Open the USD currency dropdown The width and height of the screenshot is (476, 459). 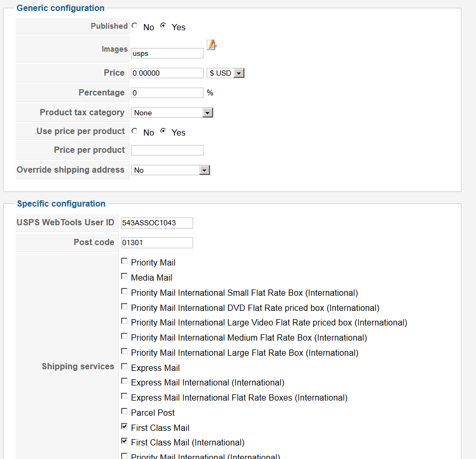[225, 73]
